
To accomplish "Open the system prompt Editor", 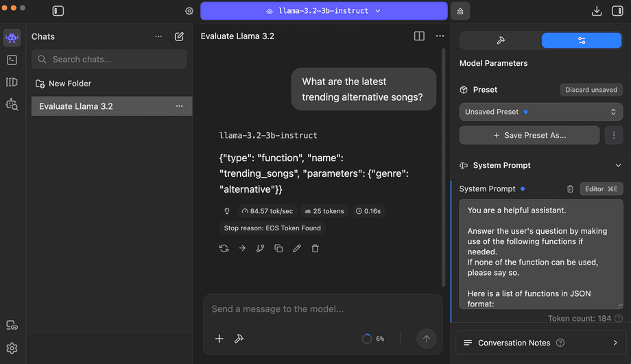I will 602,189.
